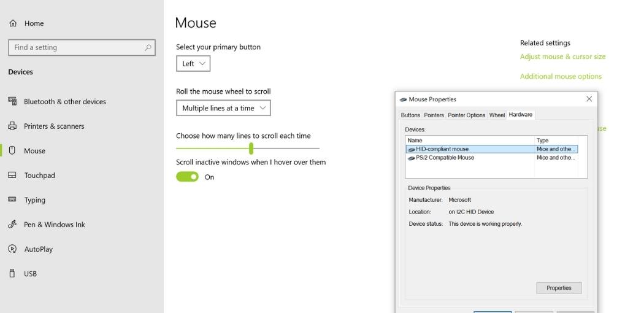Image resolution: width=644 pixels, height=313 pixels.
Task: Open Bluetooth & other devices icon
Action: coord(12,101)
